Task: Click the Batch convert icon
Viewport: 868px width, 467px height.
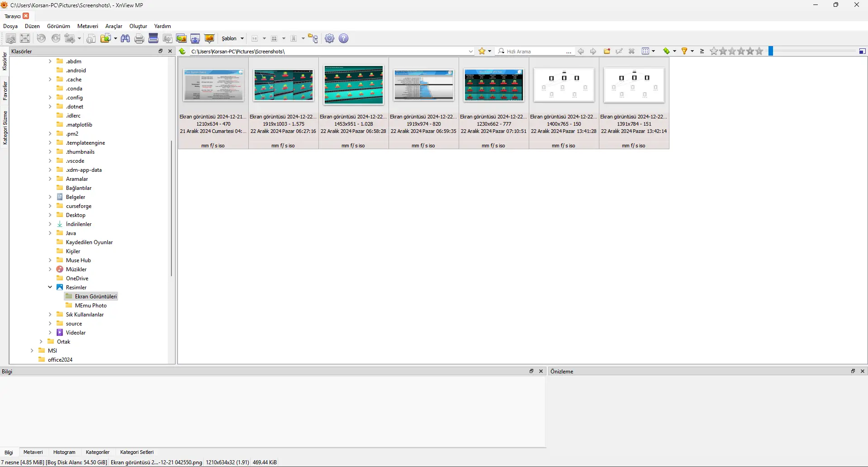Action: pyautogui.click(x=167, y=38)
